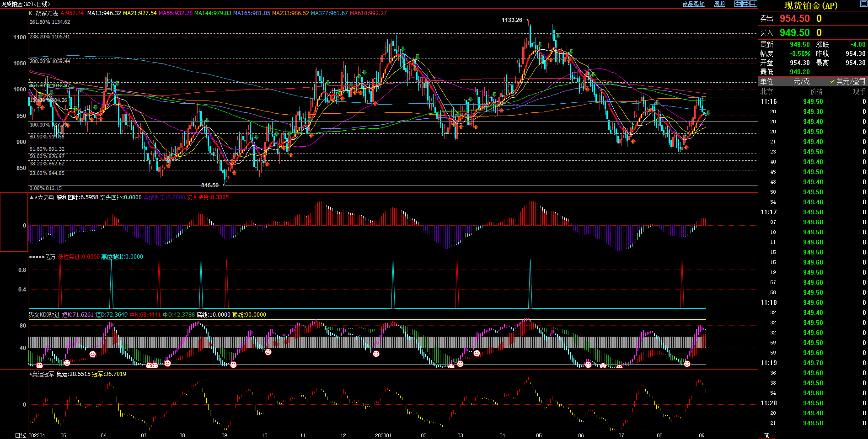Viewport: 868px width, 439px height.
Task: Click the 胡家刀法 indicator name
Action: click(47, 13)
